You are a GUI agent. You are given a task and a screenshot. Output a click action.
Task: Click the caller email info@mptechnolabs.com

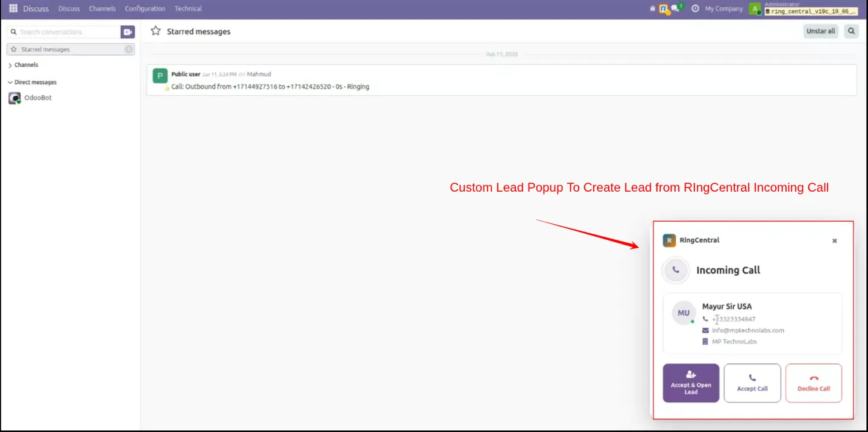[x=748, y=330]
